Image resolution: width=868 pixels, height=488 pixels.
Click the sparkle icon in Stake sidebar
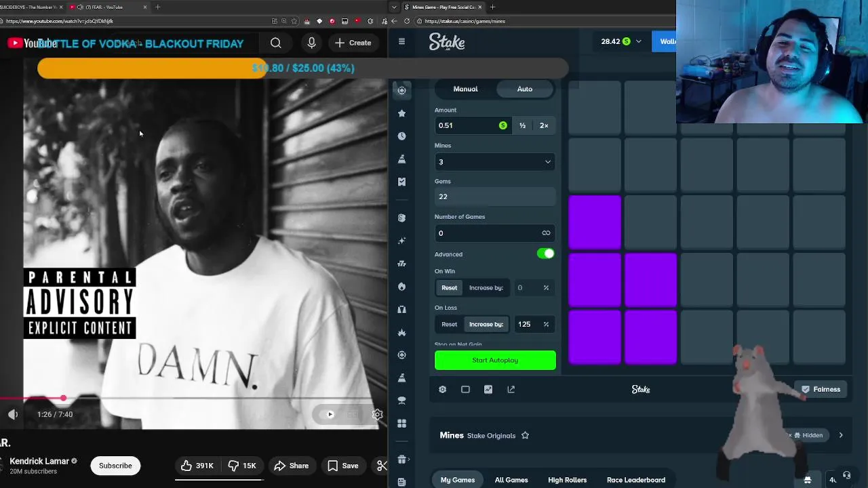pyautogui.click(x=401, y=241)
